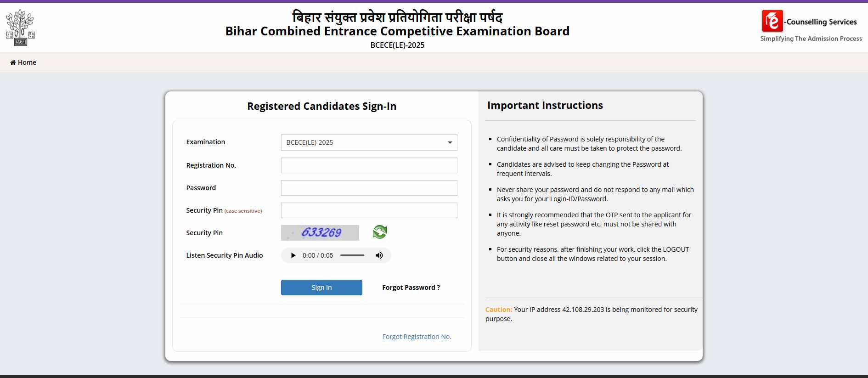Click the captcha image showing 633269

(320, 233)
